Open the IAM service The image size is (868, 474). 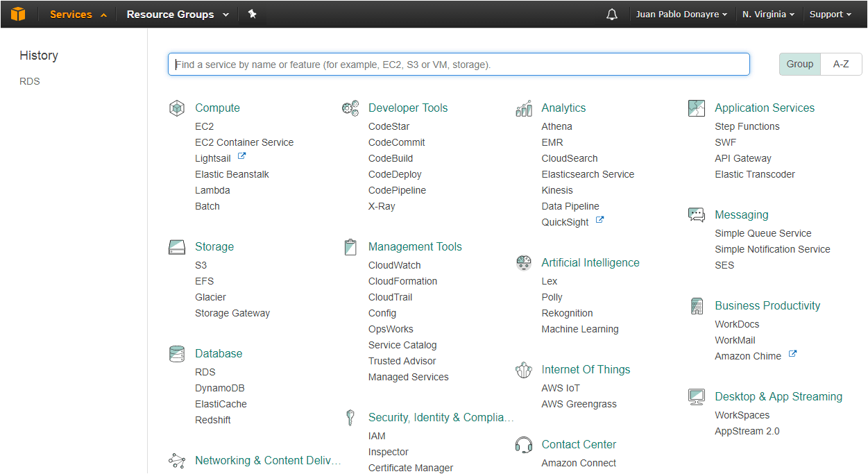pyautogui.click(x=377, y=436)
